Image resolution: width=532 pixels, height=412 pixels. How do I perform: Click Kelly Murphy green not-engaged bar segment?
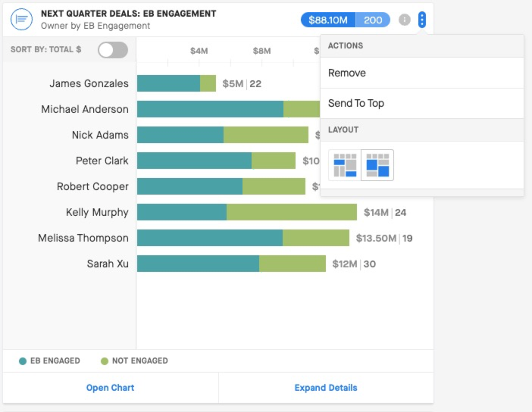292,212
